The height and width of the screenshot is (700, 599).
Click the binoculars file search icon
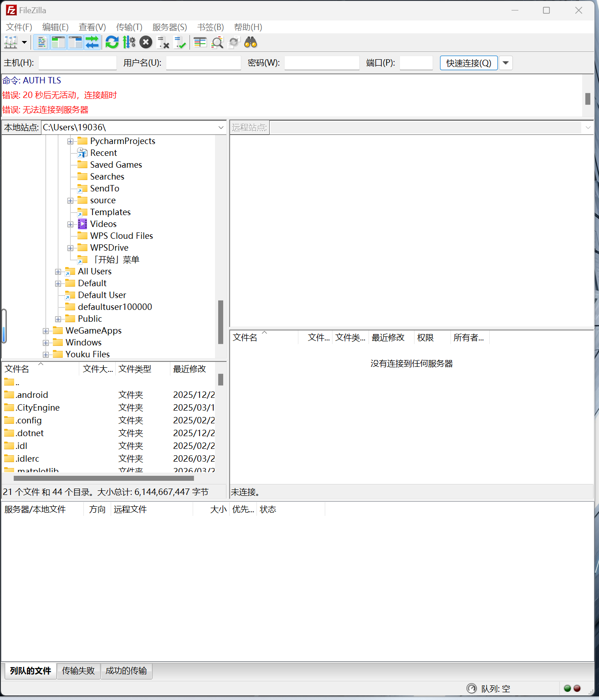(251, 42)
